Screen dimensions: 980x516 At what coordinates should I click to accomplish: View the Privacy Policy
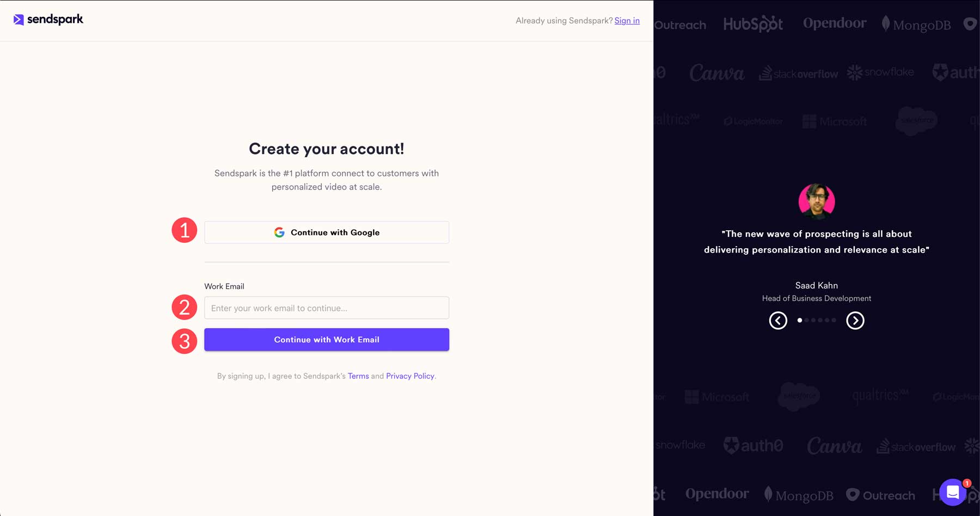pyautogui.click(x=410, y=376)
